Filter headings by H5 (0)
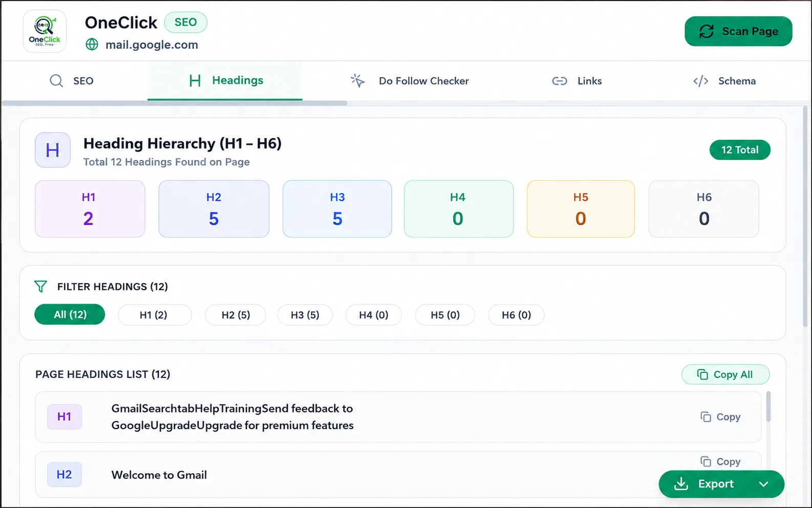This screenshot has width=812, height=508. coord(445,315)
